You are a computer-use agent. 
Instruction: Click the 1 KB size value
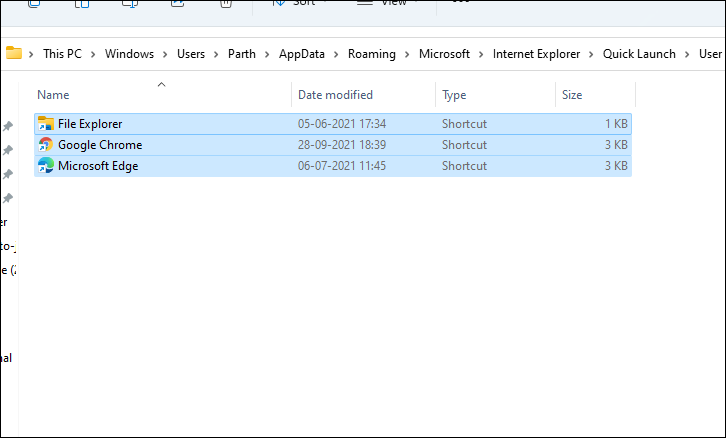click(616, 124)
